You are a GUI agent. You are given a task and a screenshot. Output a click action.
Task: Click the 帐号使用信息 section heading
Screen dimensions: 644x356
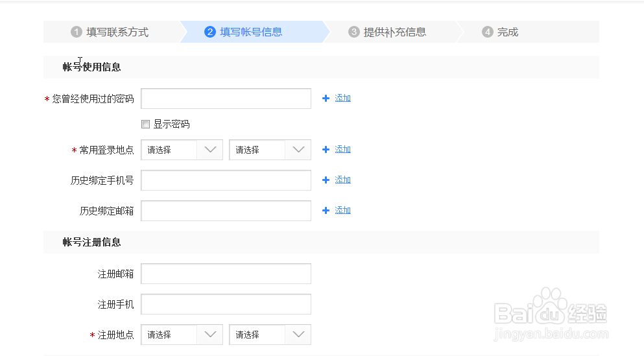point(91,67)
